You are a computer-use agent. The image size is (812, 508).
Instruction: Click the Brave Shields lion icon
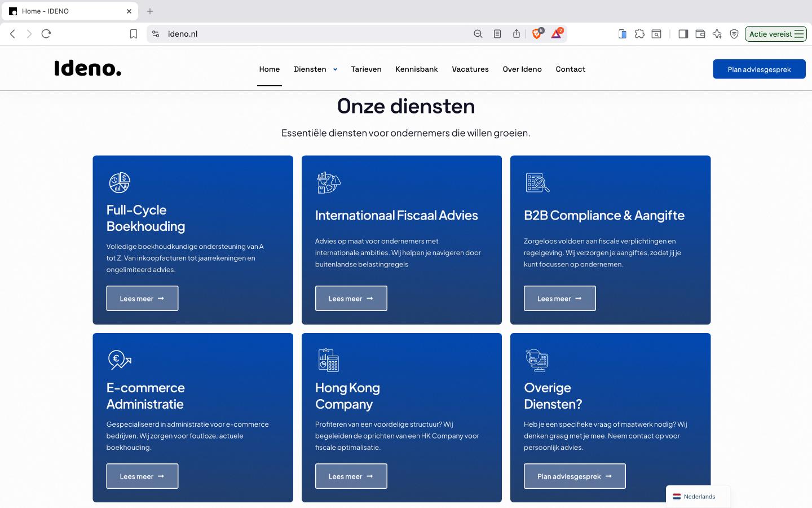coord(536,34)
